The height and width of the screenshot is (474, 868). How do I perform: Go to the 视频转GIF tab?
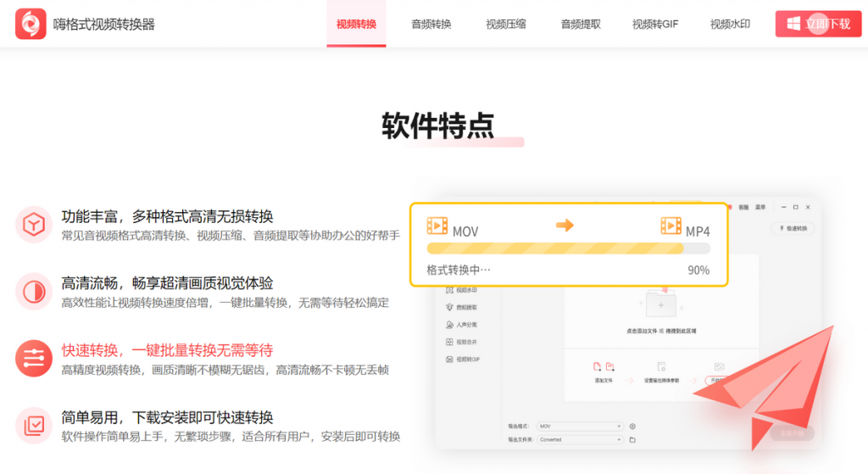point(655,25)
